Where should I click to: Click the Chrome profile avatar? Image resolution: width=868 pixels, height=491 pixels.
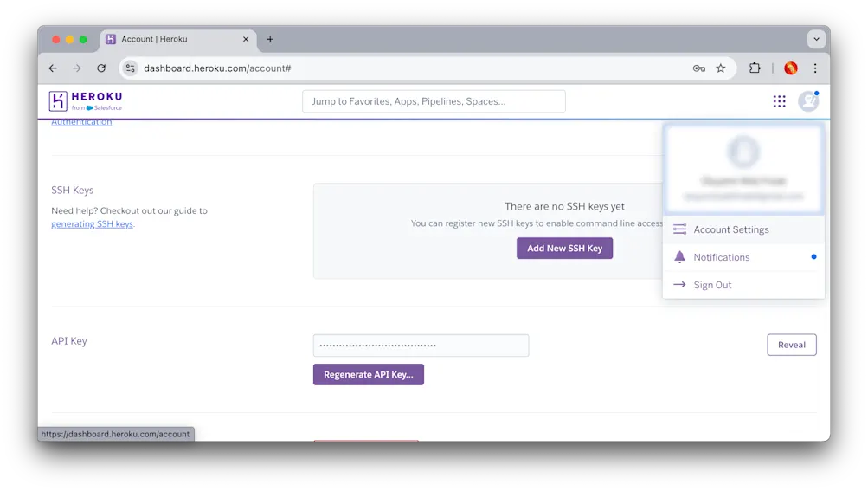(790, 68)
